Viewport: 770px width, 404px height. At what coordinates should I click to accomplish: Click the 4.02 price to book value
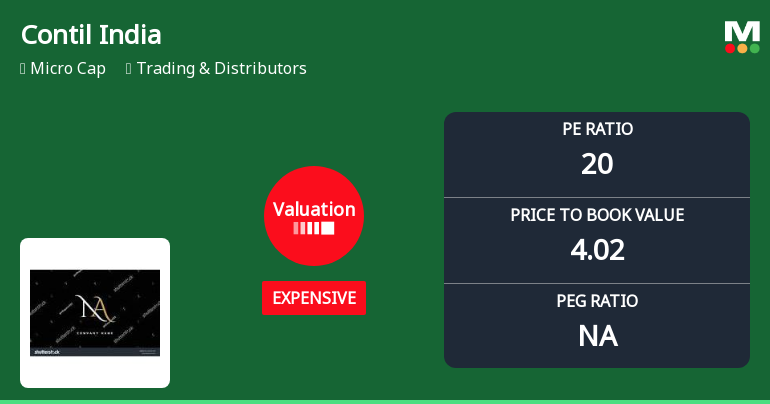click(597, 249)
